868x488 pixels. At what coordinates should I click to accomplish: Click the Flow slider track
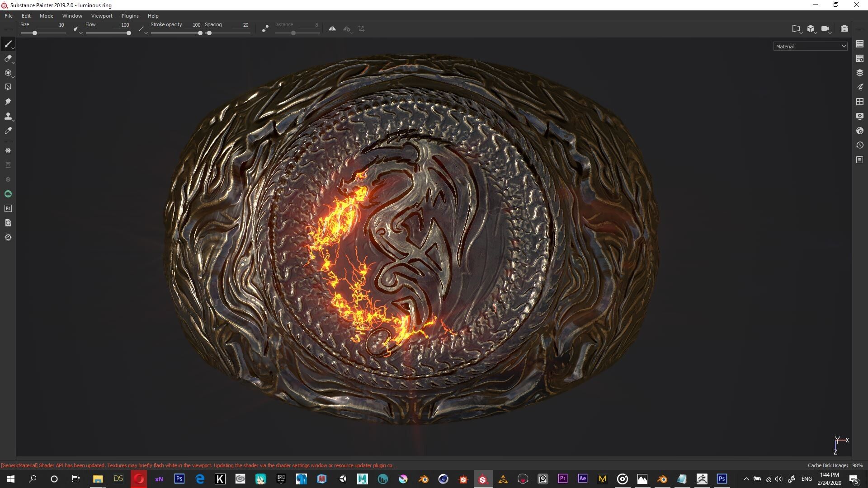click(108, 33)
